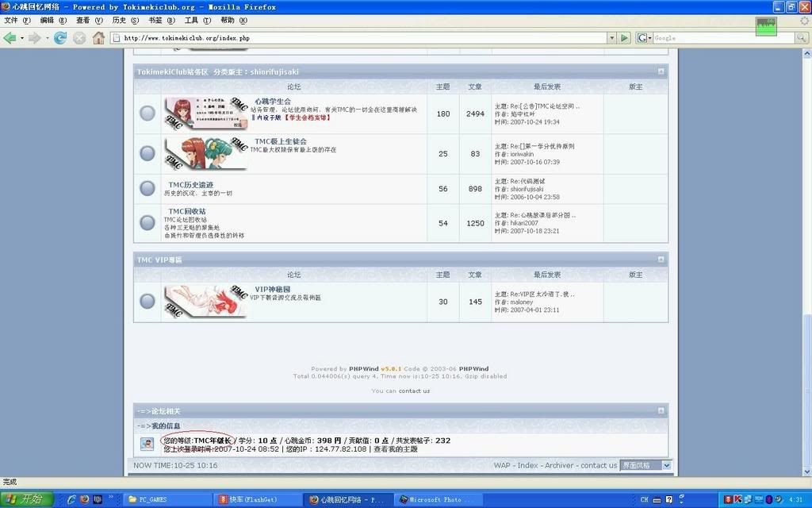Image resolution: width=812 pixels, height=508 pixels.
Task: Open the 文件 (F) menu
Action: pyautogui.click(x=17, y=21)
